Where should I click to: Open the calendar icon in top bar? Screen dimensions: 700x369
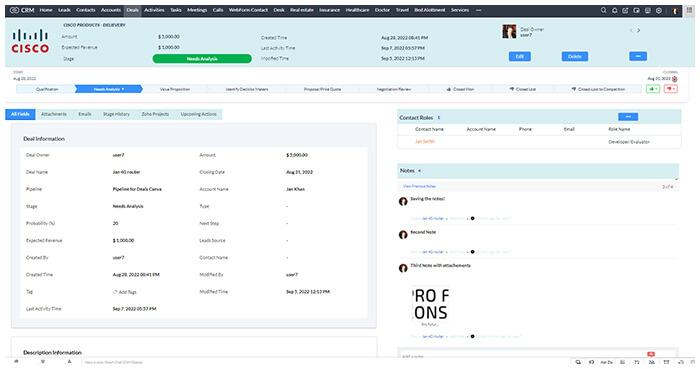point(648,10)
